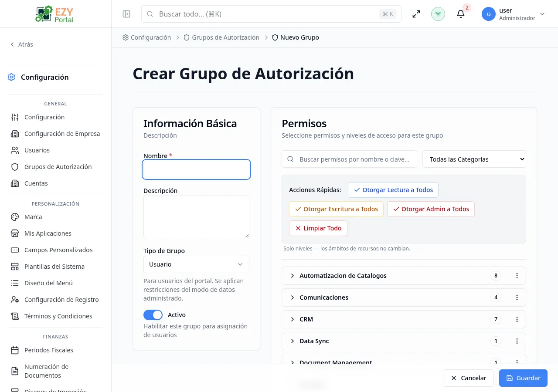Open user account menu chevron
The width and height of the screenshot is (558, 392).
coord(542,14)
